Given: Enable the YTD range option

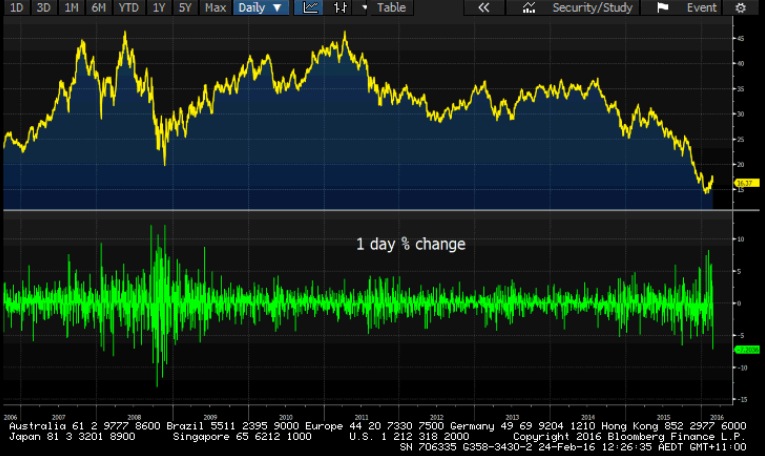Looking at the screenshot, I should [128, 8].
